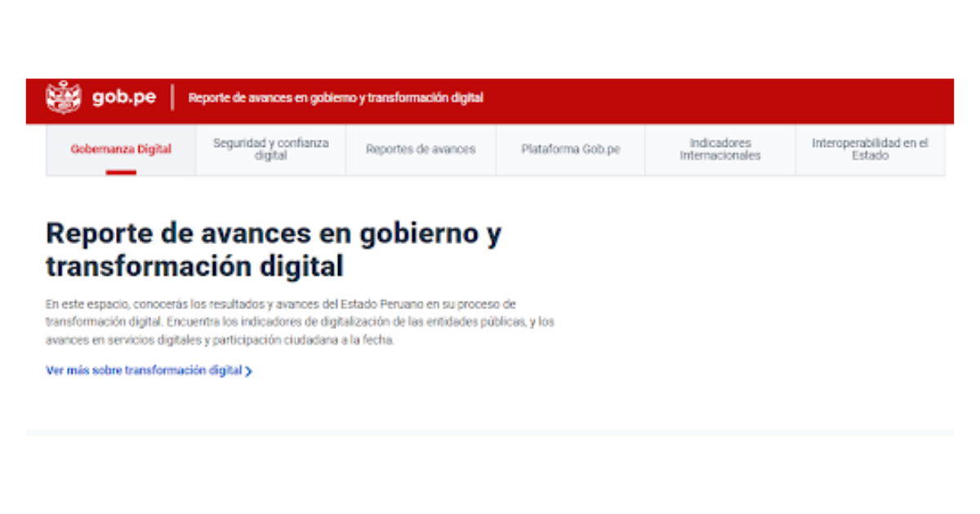Click the divider bar beside gob.pe logo
The height and width of the screenshot is (514, 980).
172,97
